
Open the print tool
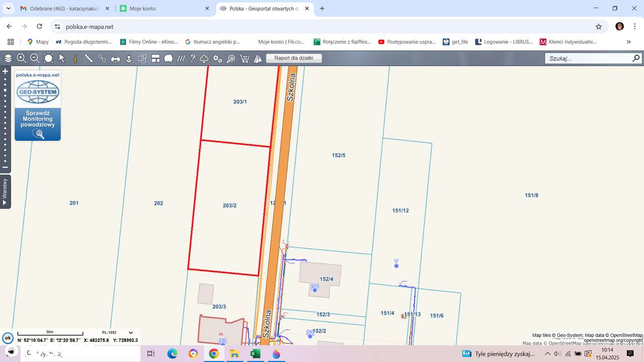[115, 58]
